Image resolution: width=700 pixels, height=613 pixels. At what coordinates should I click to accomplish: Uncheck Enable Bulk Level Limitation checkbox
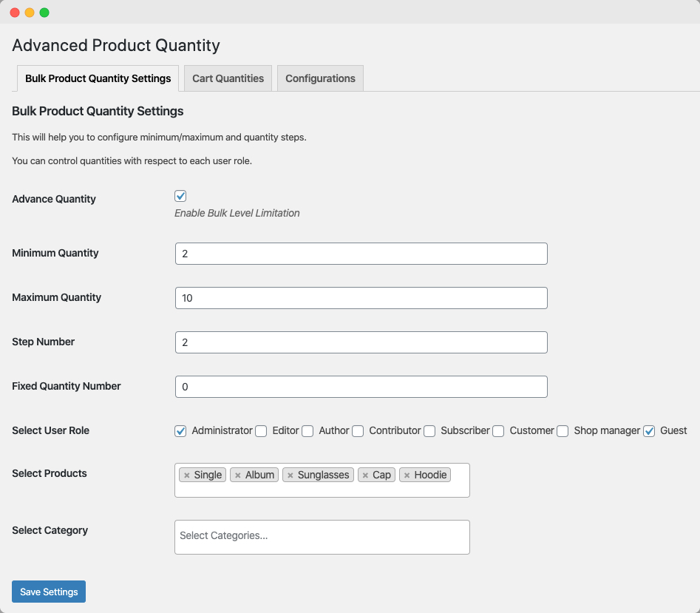(180, 196)
